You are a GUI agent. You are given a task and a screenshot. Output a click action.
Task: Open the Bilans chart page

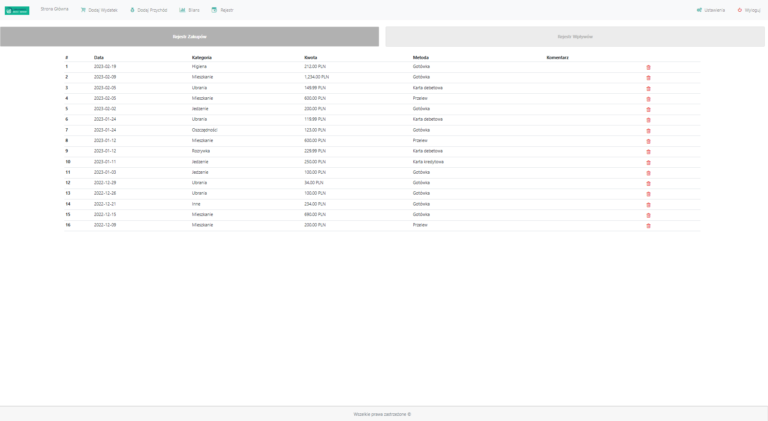[190, 10]
